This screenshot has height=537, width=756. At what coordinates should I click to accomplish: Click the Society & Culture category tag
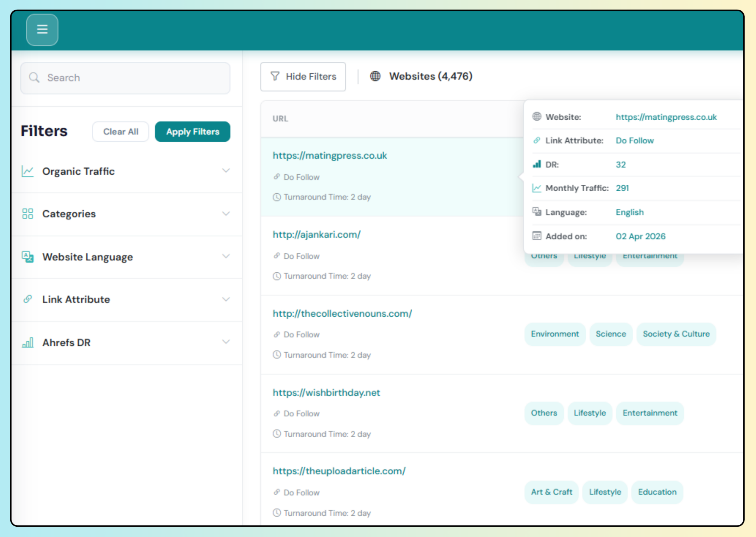676,334
